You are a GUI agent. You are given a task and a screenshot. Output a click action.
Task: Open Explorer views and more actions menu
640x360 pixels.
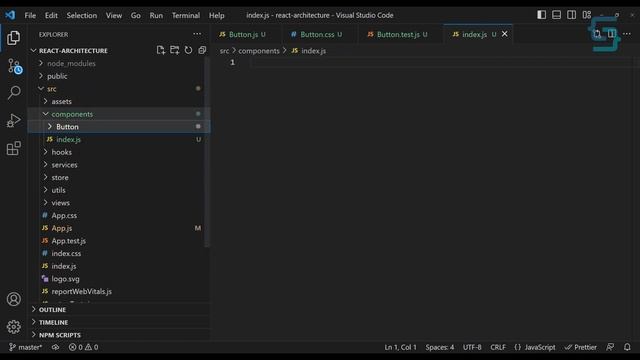click(x=197, y=34)
